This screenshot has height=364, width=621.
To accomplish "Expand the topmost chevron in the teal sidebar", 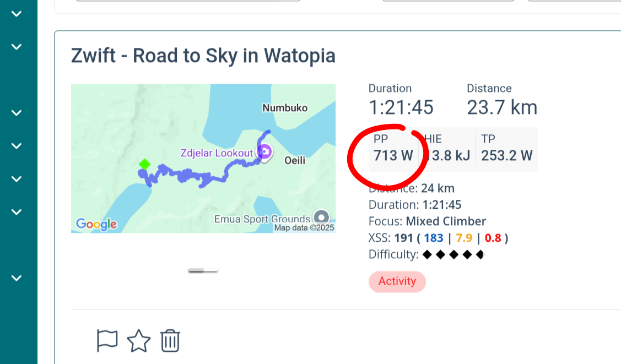I will tap(17, 14).
